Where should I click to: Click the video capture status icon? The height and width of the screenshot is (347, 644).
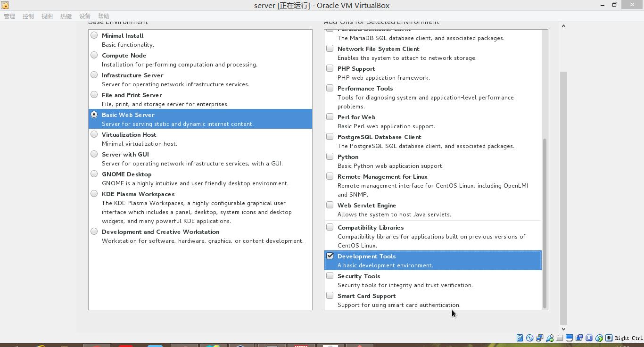579,338
